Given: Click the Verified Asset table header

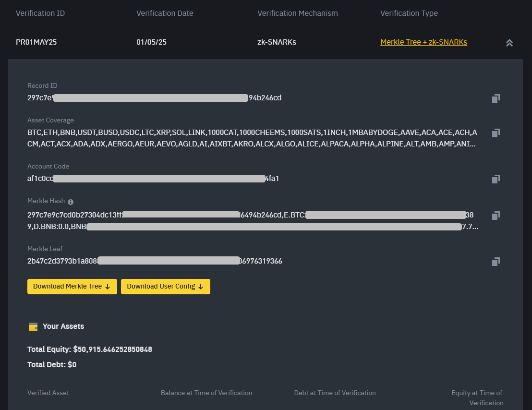Looking at the screenshot, I should point(48,393).
